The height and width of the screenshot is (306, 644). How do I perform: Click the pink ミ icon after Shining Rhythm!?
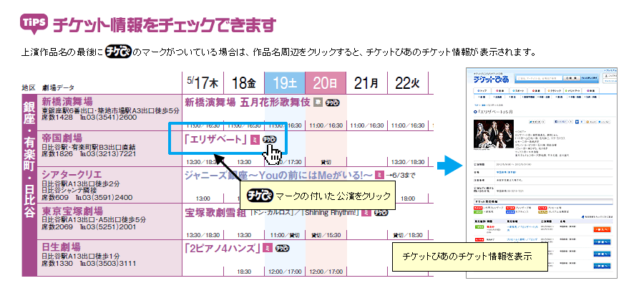tap(366, 213)
